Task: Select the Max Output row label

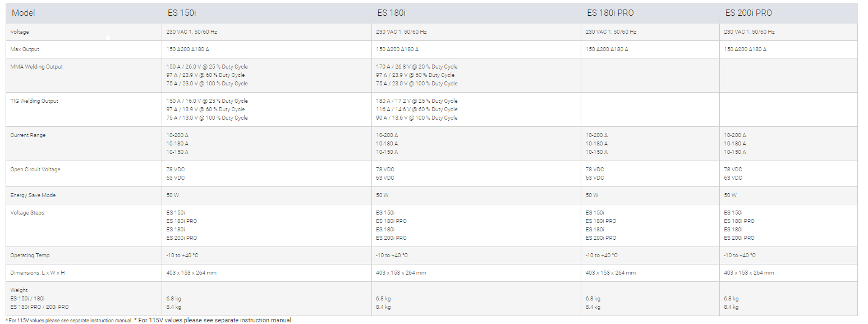Action: click(x=25, y=49)
